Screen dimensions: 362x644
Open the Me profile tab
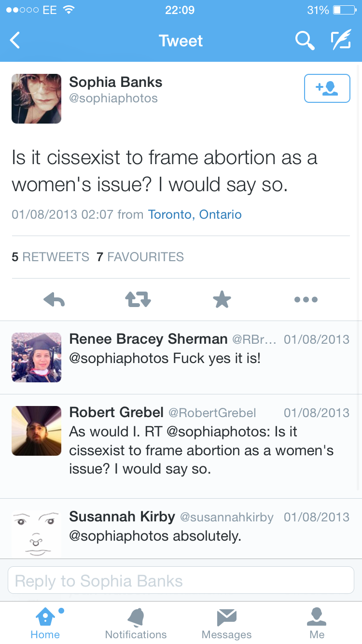pyautogui.click(x=317, y=623)
